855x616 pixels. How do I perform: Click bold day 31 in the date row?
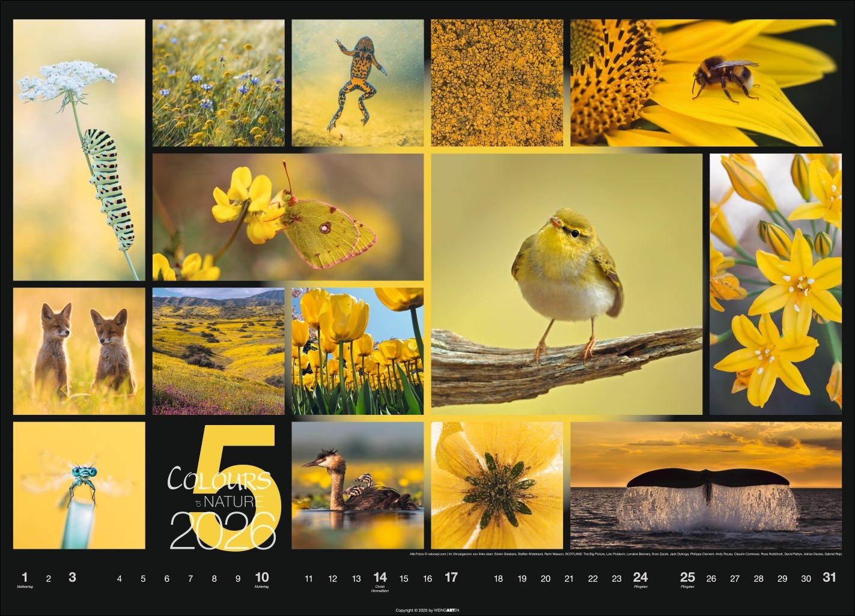click(x=830, y=578)
